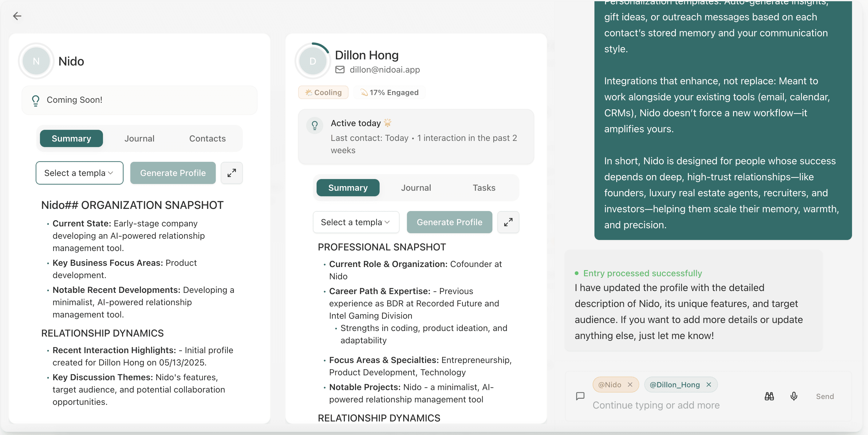Send the message
This screenshot has height=435, width=868.
point(825,397)
